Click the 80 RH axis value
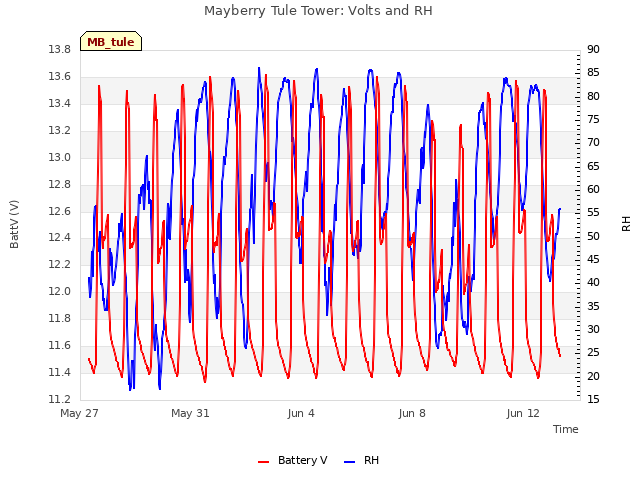Image resolution: width=640 pixels, height=480 pixels. [593, 96]
